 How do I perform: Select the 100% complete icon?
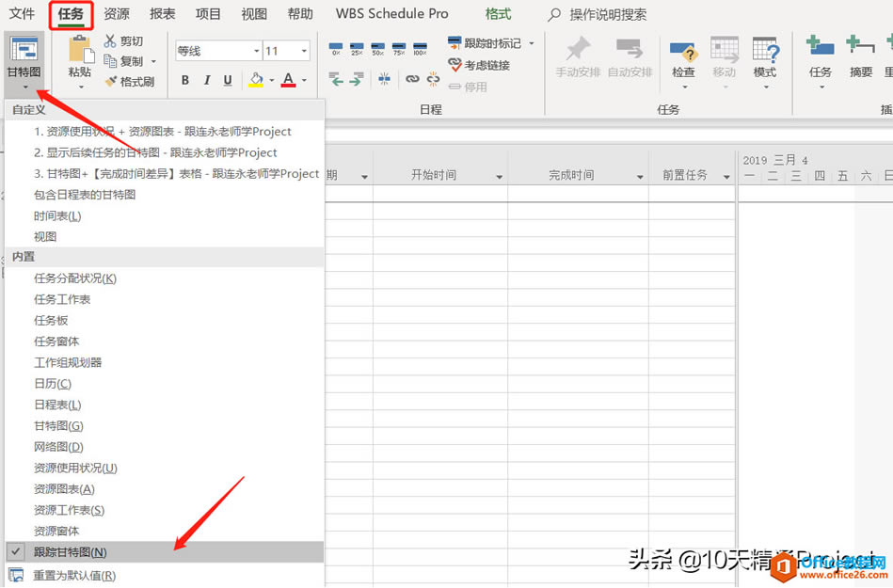pyautogui.click(x=421, y=47)
